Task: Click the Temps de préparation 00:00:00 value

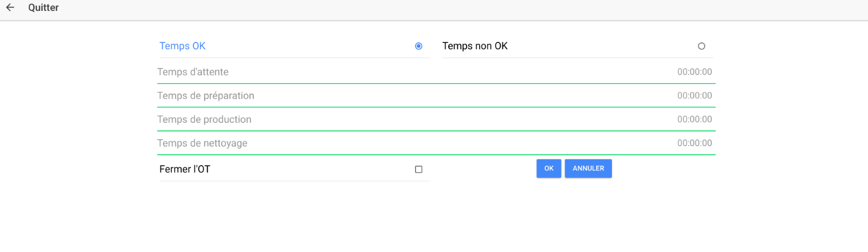Action: pos(694,96)
